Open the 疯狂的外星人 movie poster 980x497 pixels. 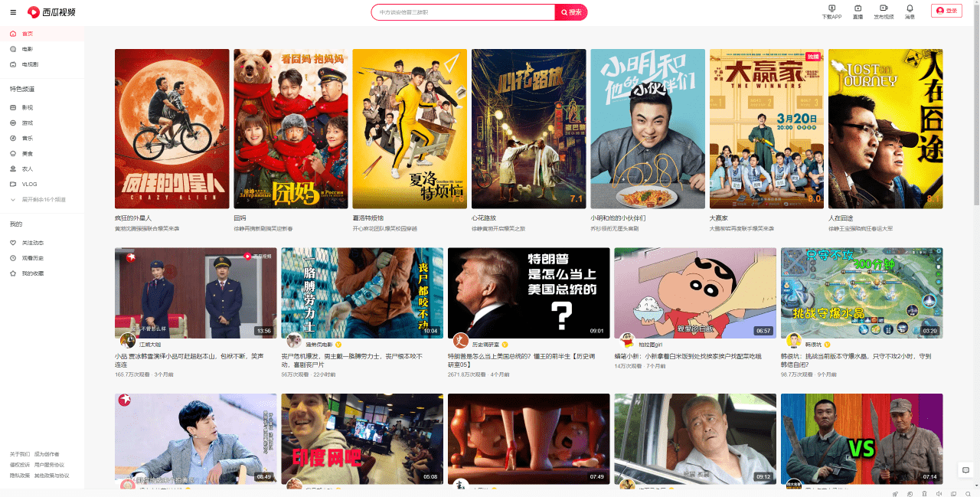point(172,129)
